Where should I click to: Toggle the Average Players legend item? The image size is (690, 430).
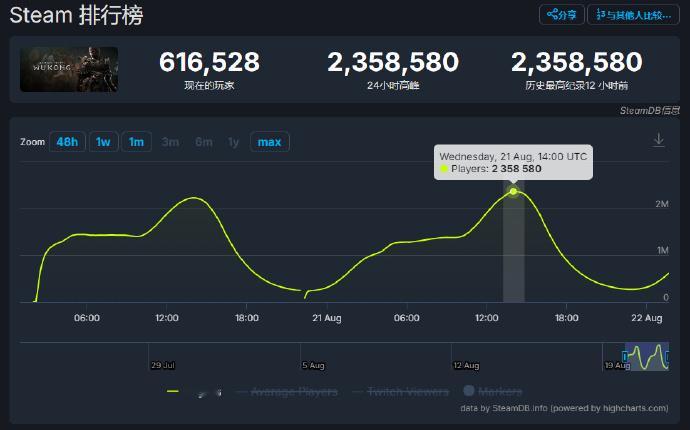[286, 391]
